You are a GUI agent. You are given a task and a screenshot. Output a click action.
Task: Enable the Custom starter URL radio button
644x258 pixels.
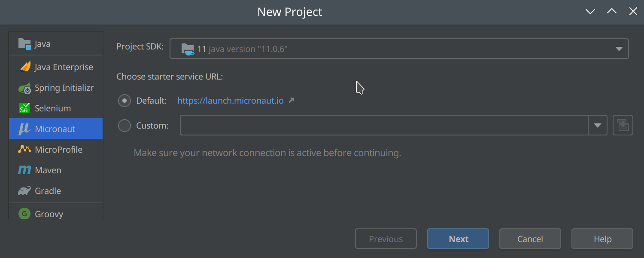125,126
